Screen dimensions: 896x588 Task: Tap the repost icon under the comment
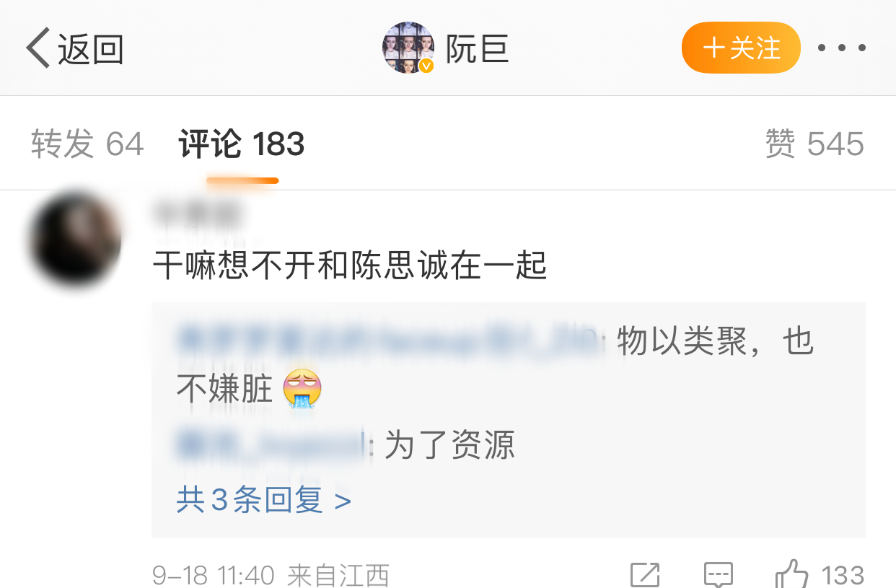(x=645, y=574)
